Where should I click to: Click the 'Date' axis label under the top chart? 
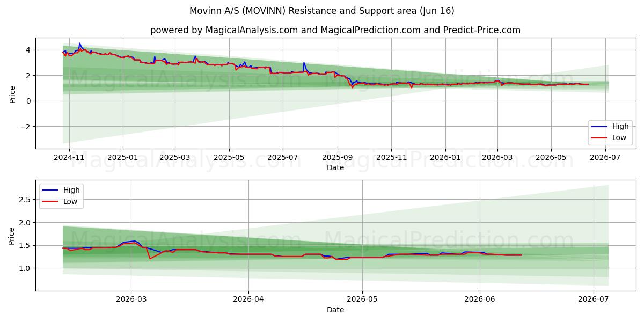click(335, 167)
